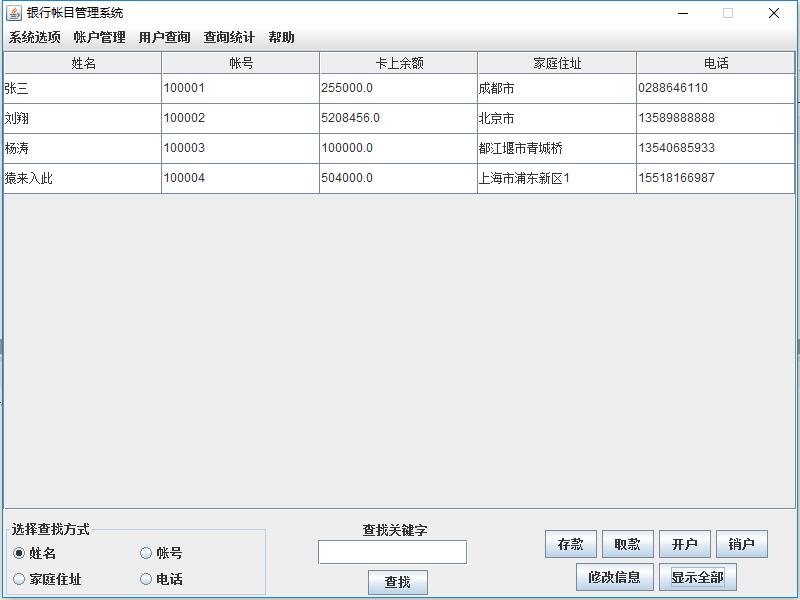The image size is (800, 600).
Task: Click the 取款 withdraw button
Action: [628, 543]
